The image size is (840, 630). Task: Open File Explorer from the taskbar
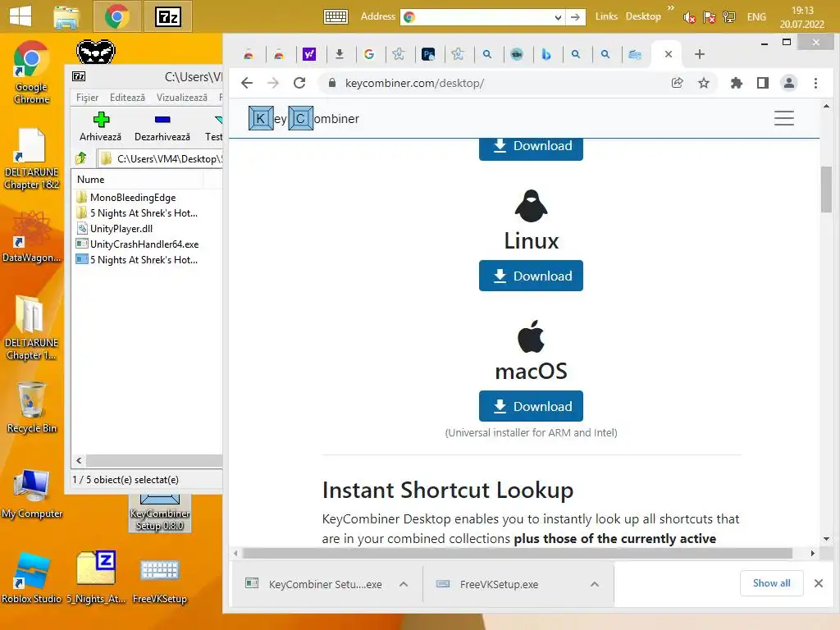[66, 16]
